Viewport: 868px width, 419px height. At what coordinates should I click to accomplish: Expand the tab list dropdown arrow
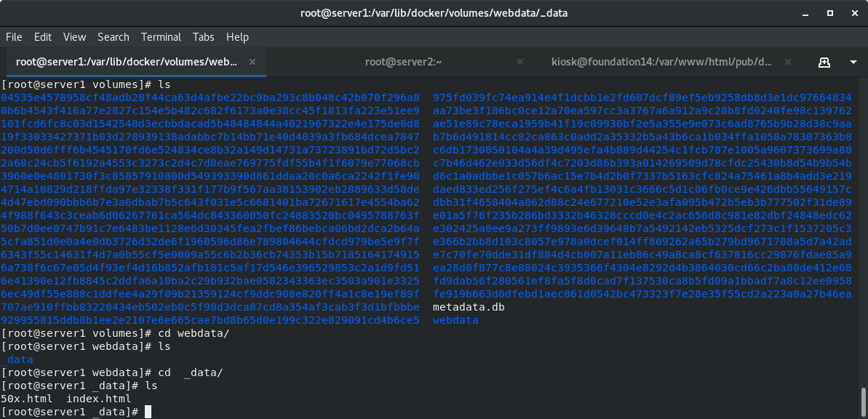(853, 62)
